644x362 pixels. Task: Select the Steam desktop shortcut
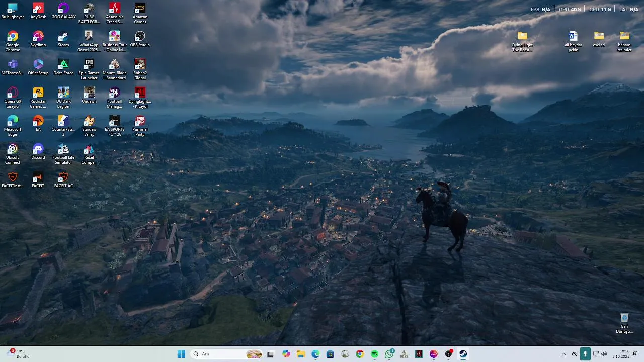(x=63, y=39)
